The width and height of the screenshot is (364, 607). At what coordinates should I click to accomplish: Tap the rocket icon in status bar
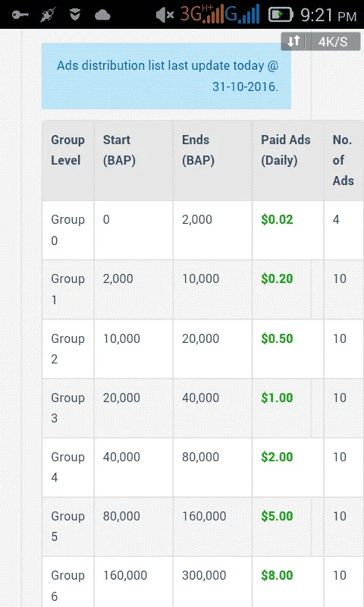tap(48, 14)
